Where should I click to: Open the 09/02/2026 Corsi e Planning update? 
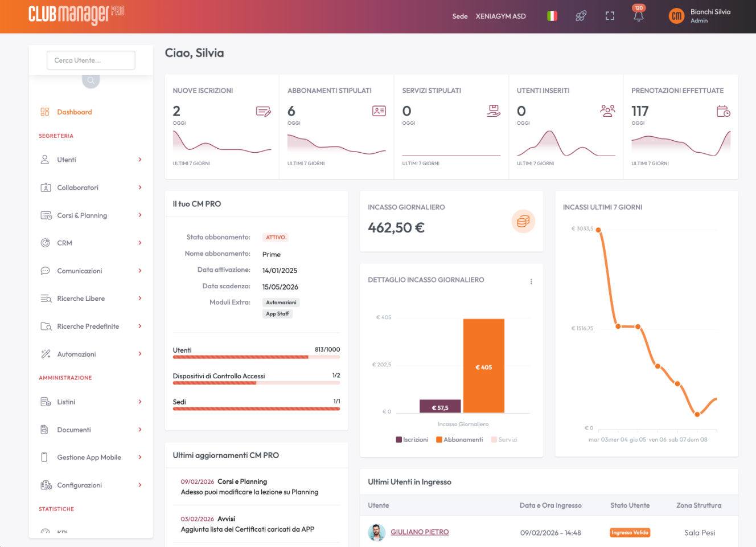(256, 487)
